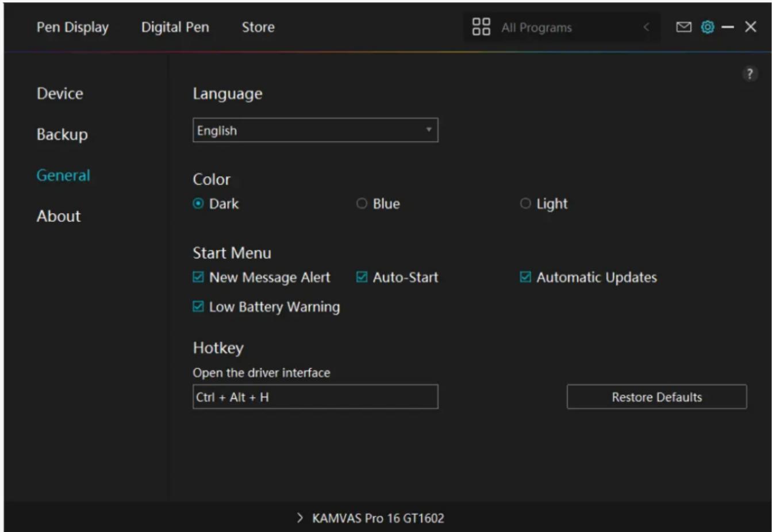
Task: Click the All Programs grid icon
Action: 481,26
